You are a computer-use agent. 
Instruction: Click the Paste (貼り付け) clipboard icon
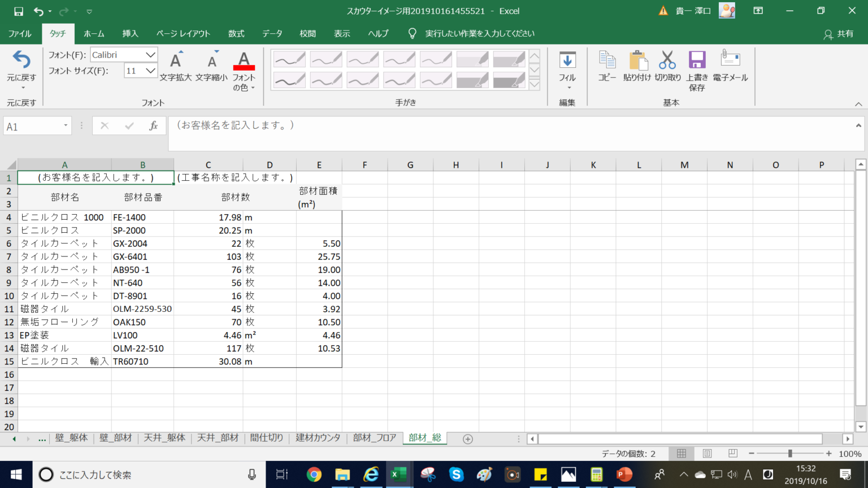click(637, 61)
